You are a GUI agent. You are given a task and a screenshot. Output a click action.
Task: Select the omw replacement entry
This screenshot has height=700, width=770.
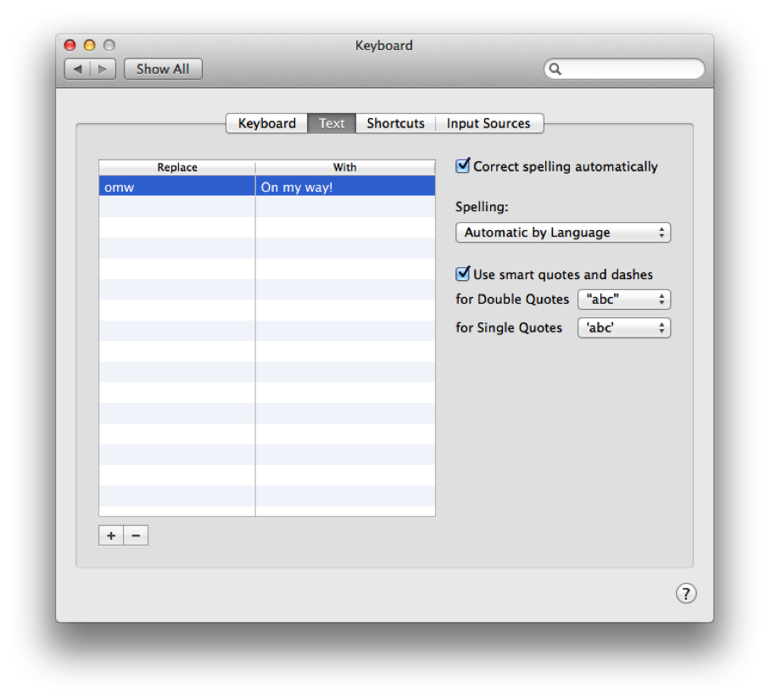(176, 187)
